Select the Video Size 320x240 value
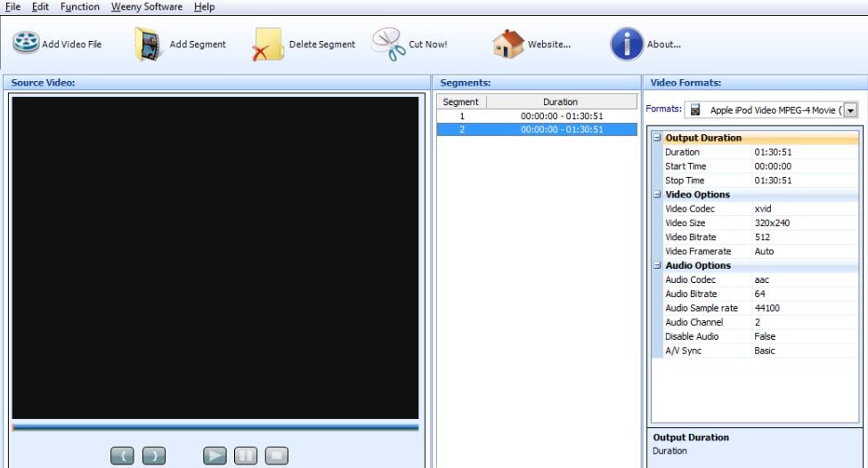This screenshot has width=868, height=468. tap(805, 223)
